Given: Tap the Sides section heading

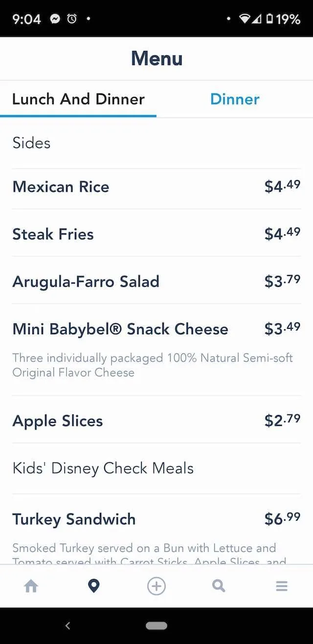Looking at the screenshot, I should tap(31, 143).
